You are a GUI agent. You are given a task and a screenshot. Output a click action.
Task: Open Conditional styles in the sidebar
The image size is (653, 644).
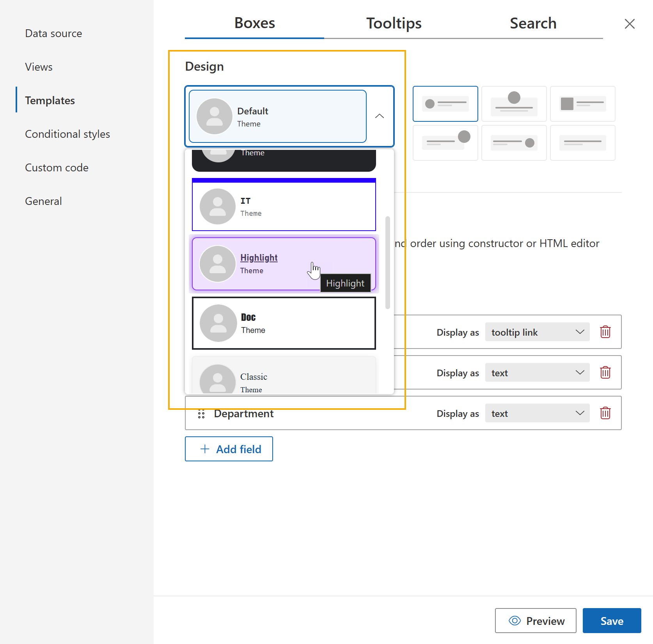67,134
